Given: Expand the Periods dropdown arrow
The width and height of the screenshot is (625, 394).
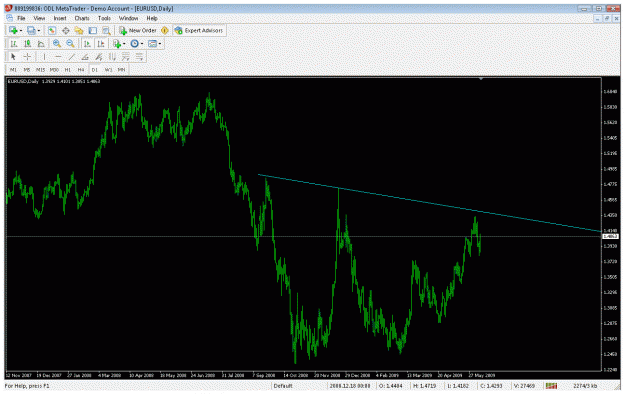Looking at the screenshot, I should 142,44.
